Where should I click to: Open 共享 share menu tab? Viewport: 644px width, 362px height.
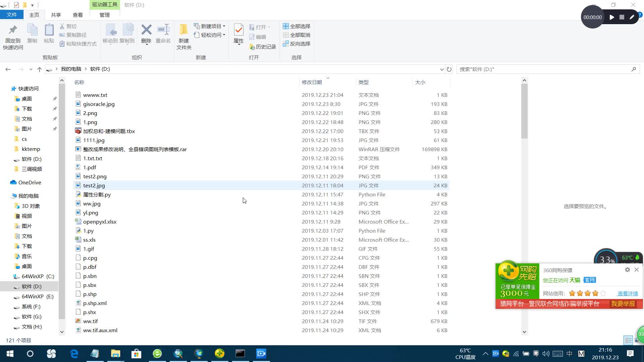(55, 15)
